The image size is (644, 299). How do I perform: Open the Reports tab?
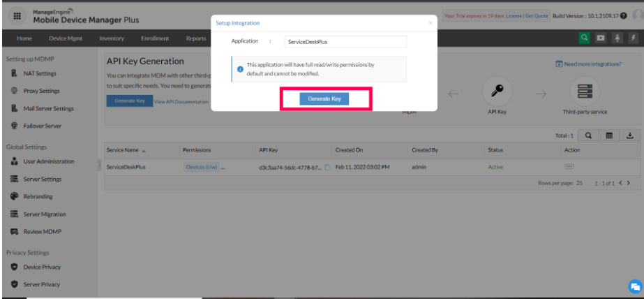(196, 38)
